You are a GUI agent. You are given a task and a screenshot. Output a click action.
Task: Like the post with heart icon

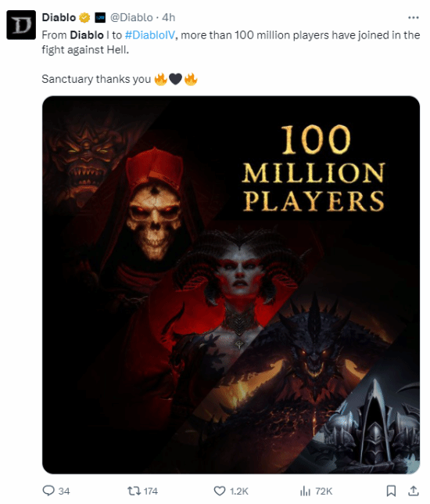point(220,491)
